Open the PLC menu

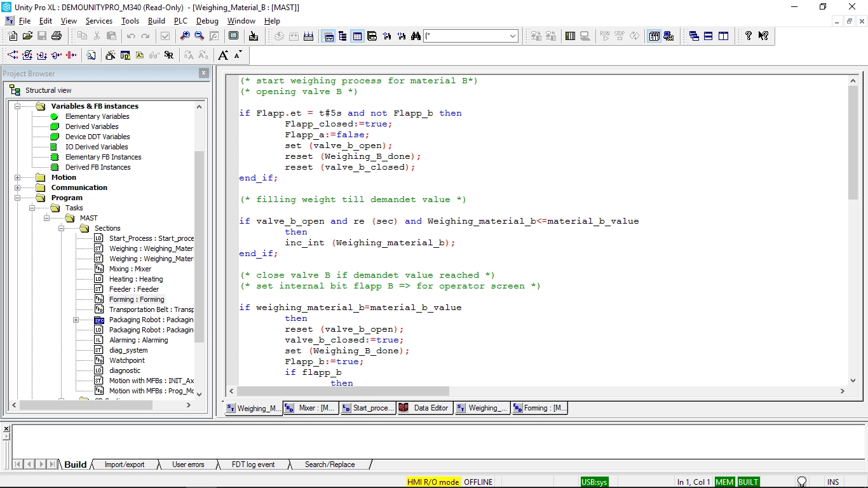[180, 21]
